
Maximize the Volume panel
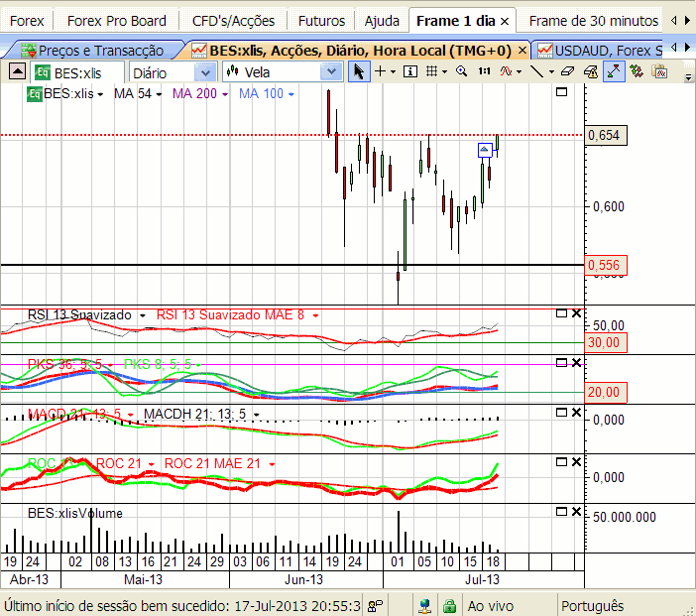pos(561,512)
